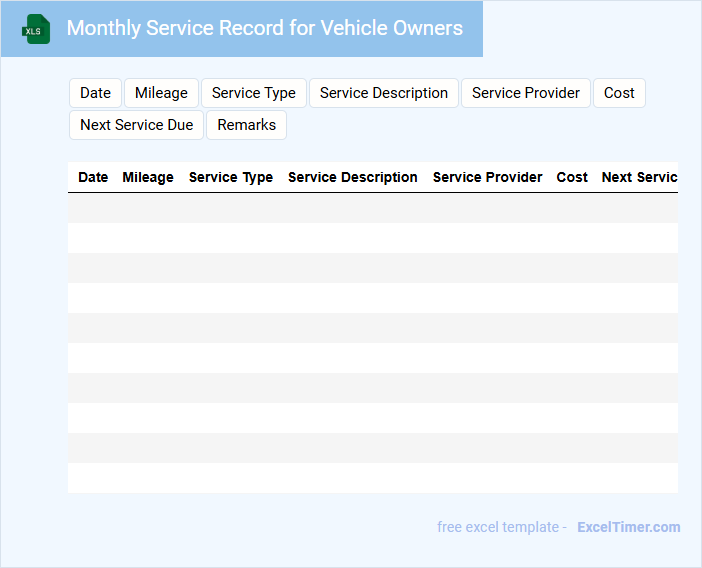Click the "free excel template" footer text
The height and width of the screenshot is (568, 702).
[501, 527]
